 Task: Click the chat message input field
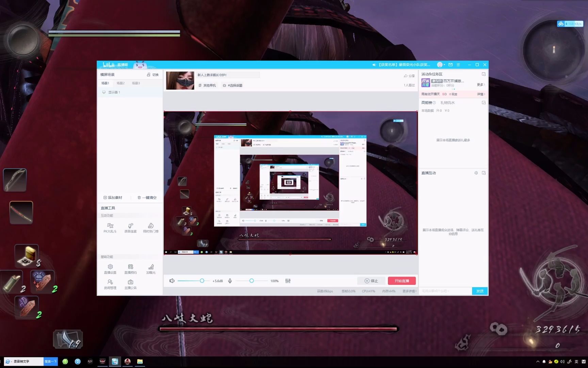point(445,291)
